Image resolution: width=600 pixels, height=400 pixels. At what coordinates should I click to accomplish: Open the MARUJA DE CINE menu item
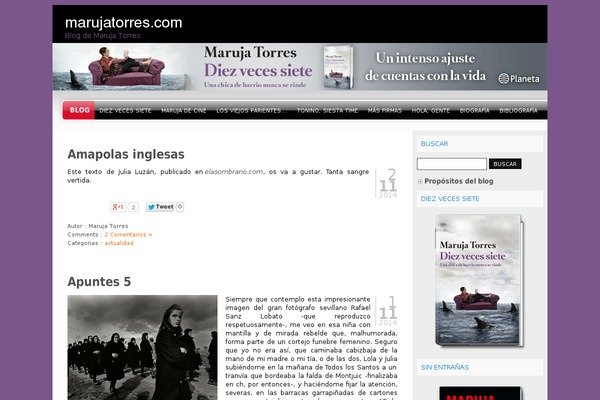coord(184,111)
